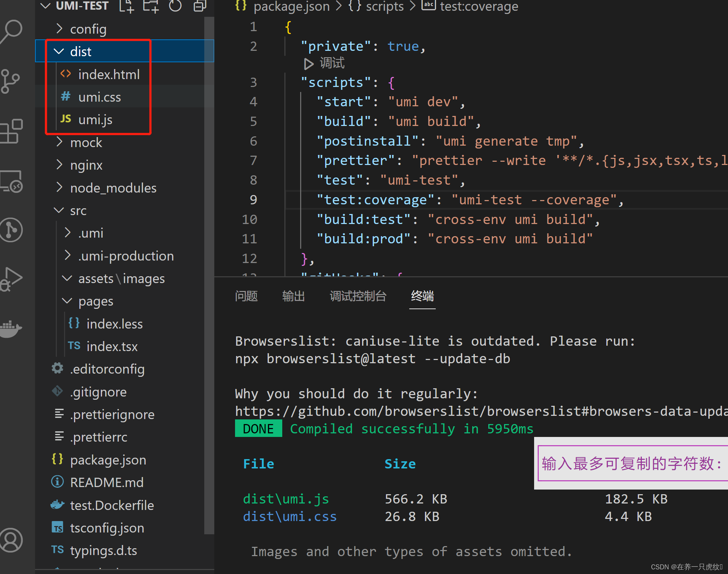
Task: Open Run and Debug view icon
Action: [11, 278]
